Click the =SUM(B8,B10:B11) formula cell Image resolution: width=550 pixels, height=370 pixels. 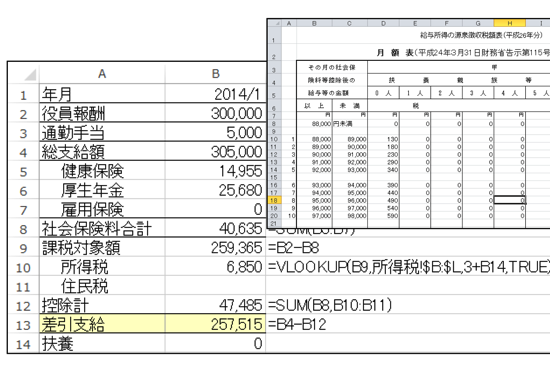tap(330, 305)
